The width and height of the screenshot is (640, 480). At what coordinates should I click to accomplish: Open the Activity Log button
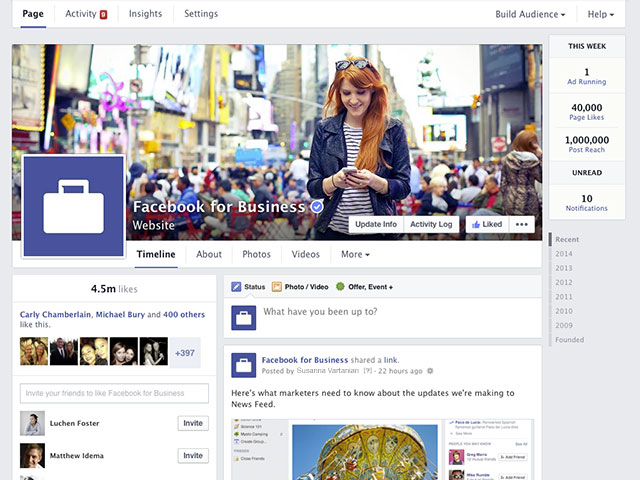pos(431,224)
